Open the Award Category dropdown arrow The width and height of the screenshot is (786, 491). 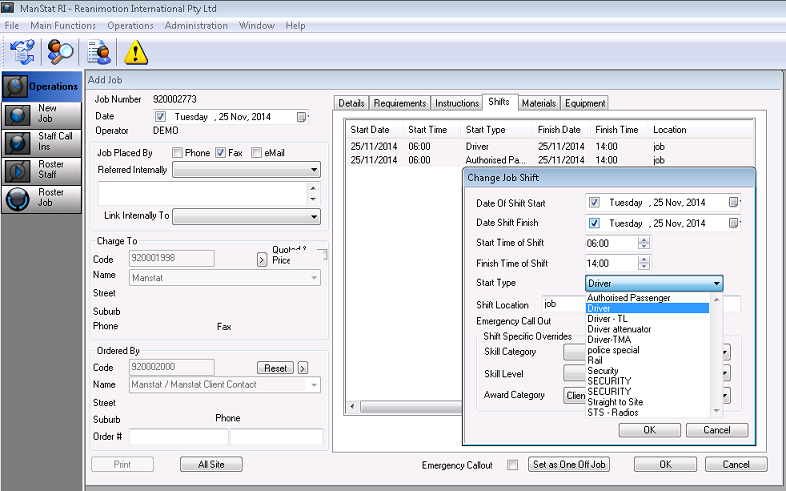coord(725,395)
